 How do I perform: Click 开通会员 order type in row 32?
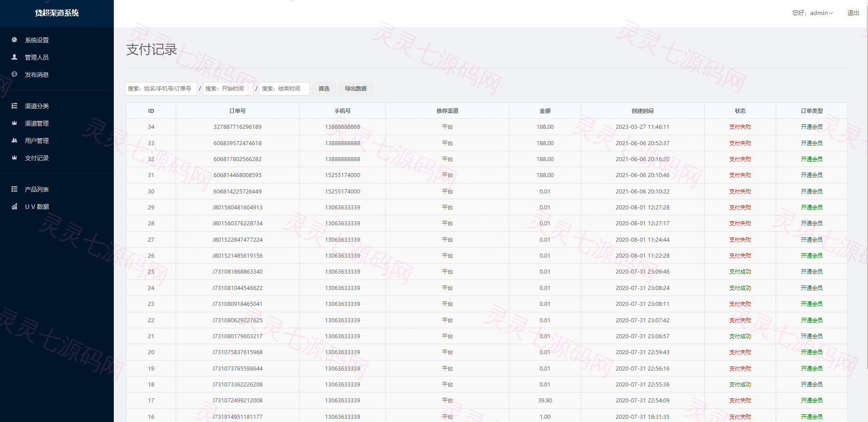(812, 159)
